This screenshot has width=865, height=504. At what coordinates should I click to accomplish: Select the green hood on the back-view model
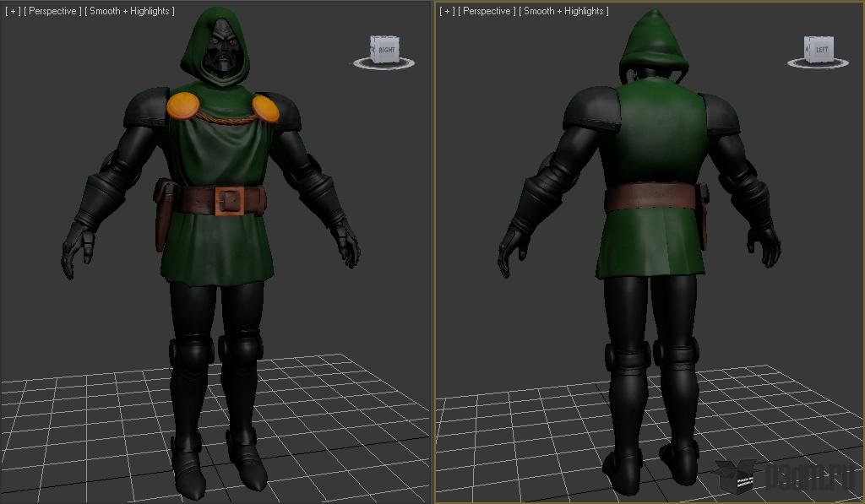(650, 42)
